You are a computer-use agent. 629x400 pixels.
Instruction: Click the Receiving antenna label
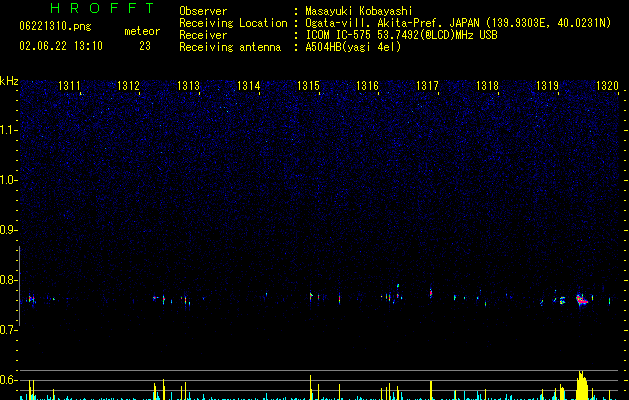click(230, 47)
